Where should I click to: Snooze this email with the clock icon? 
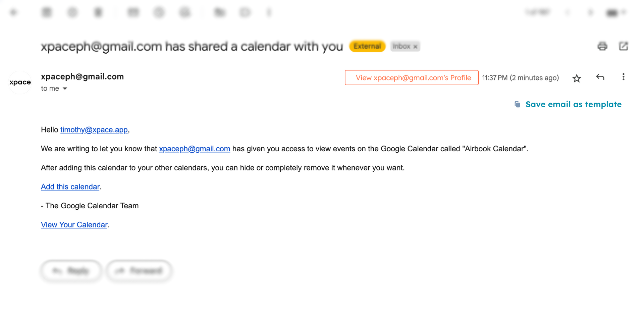(x=159, y=12)
